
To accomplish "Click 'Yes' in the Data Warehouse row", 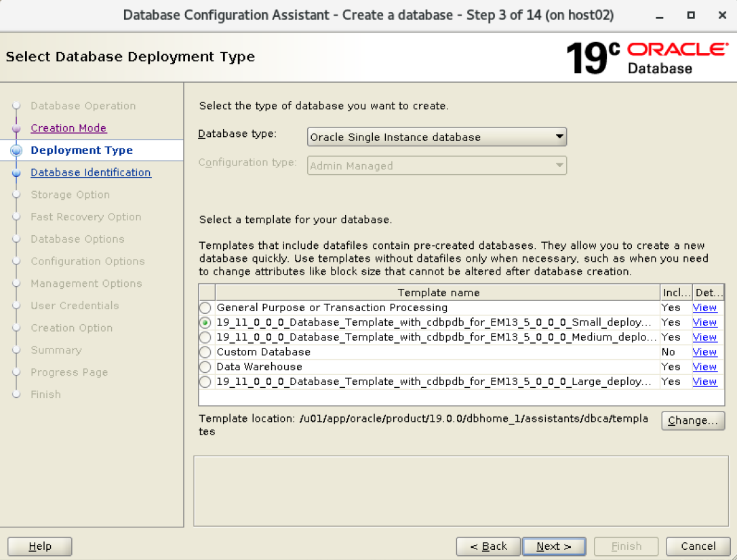I will pos(671,367).
